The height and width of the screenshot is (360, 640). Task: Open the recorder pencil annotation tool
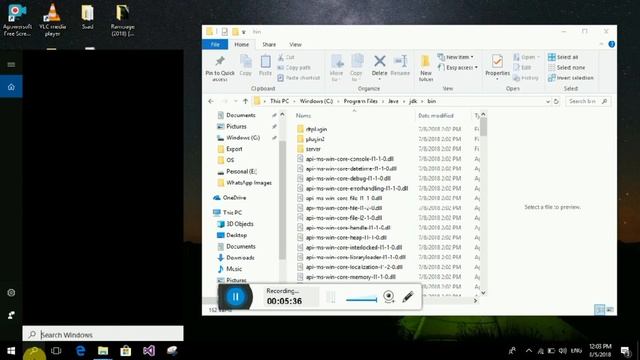408,297
